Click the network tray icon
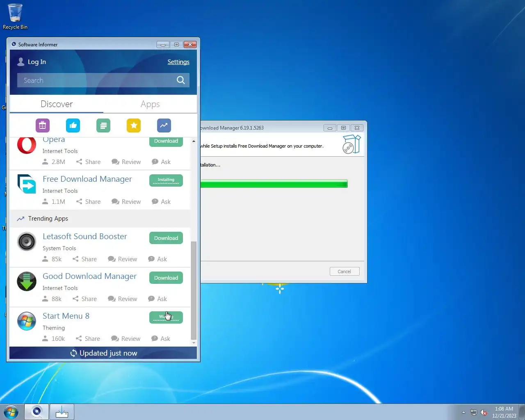 [x=474, y=412]
